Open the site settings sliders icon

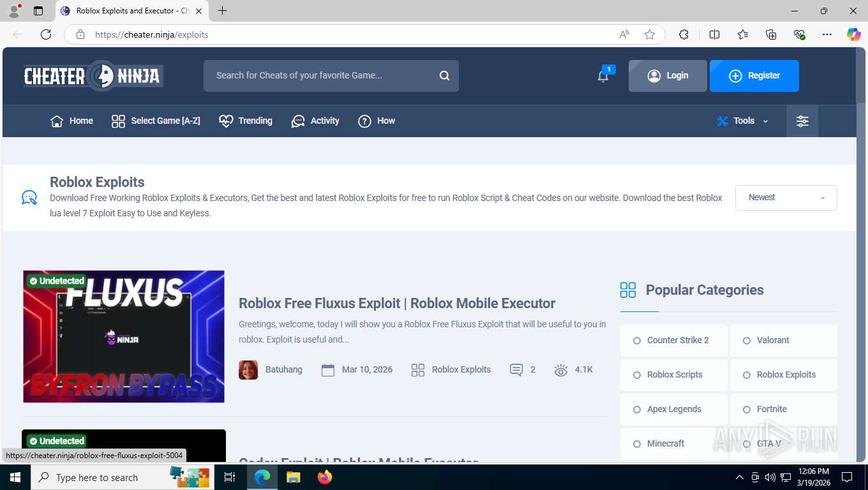802,121
